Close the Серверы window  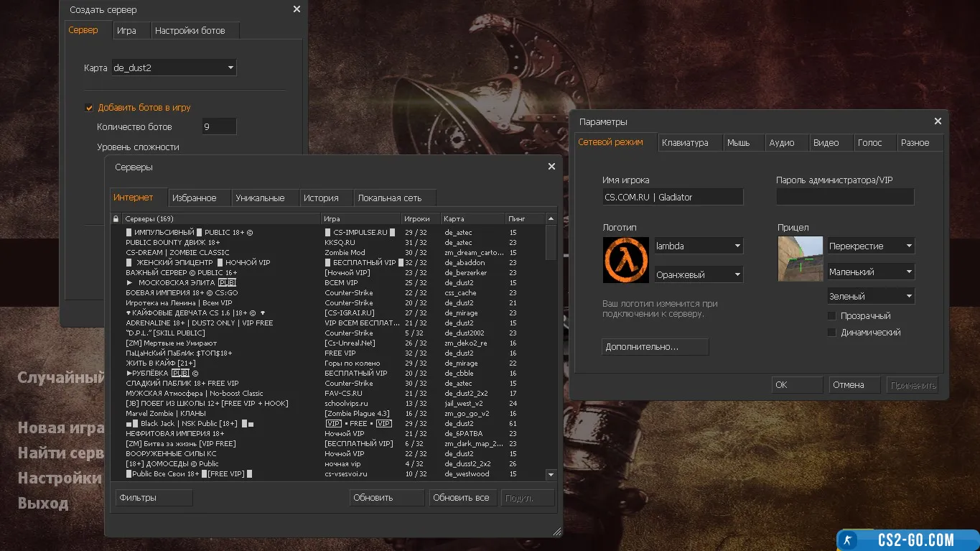click(551, 167)
